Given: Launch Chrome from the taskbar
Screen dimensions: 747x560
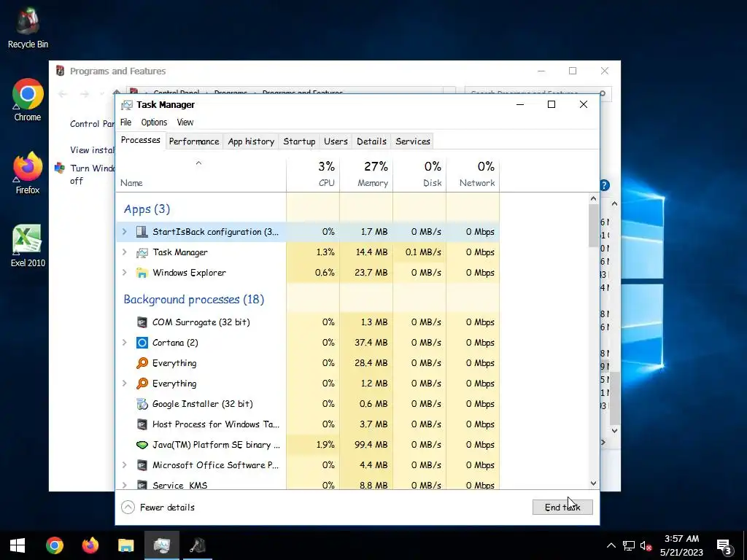Looking at the screenshot, I should 55,545.
